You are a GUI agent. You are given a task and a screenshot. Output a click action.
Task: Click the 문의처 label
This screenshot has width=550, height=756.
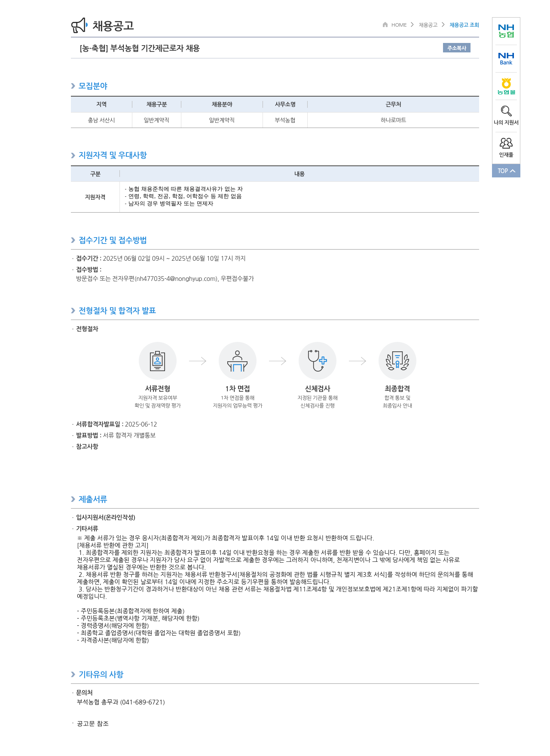[x=84, y=692]
